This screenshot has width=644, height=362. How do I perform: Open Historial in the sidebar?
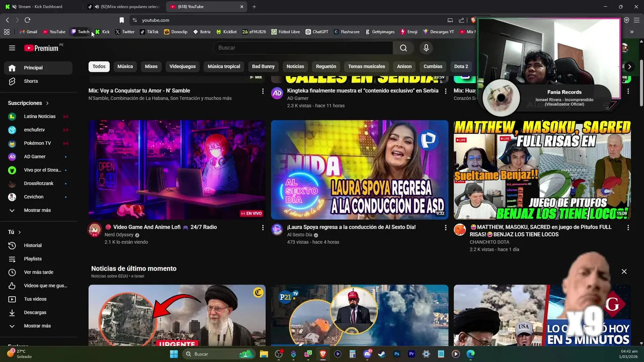point(38,245)
